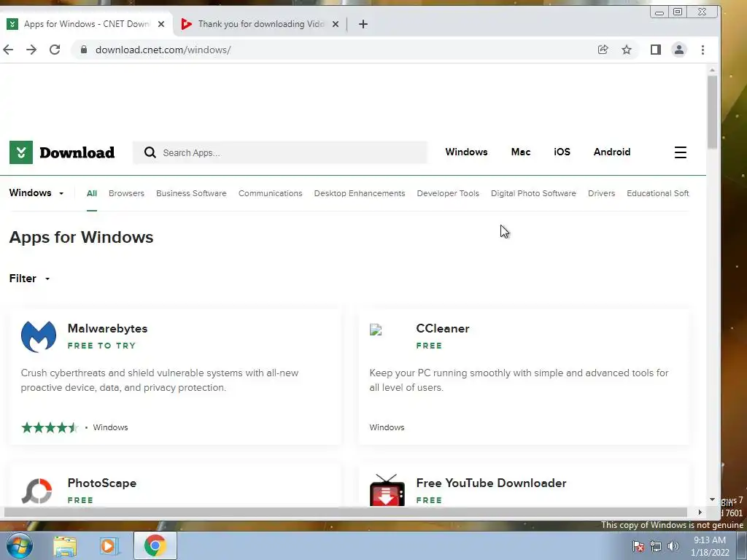Reload the CNET download page

tap(55, 50)
